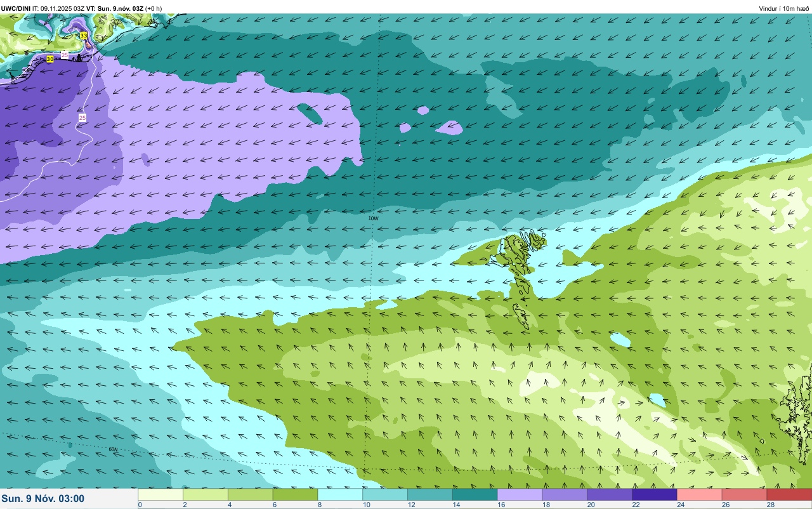
Task: Click the 'IT: 09.11.2025 03Z' initial time text
Action: pyautogui.click(x=58, y=8)
